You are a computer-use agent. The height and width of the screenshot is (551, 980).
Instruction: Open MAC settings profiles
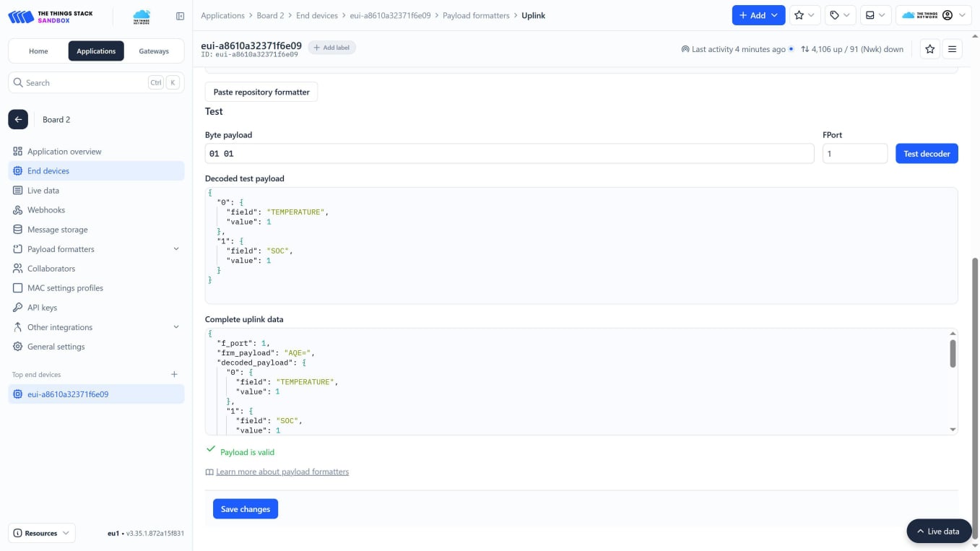coord(65,287)
